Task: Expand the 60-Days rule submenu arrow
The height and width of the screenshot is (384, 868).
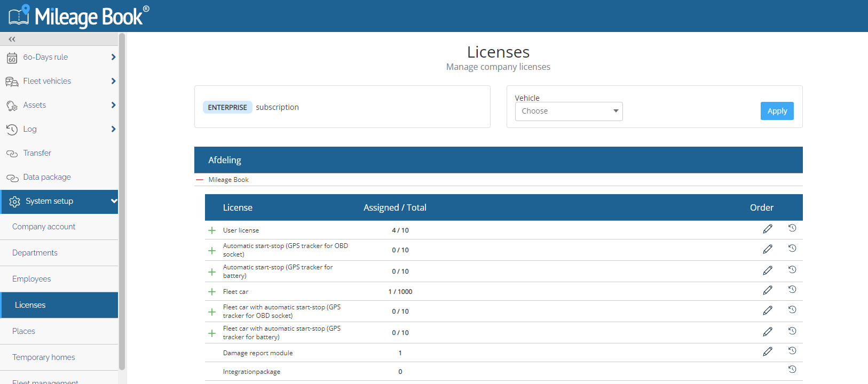Action: (113, 57)
